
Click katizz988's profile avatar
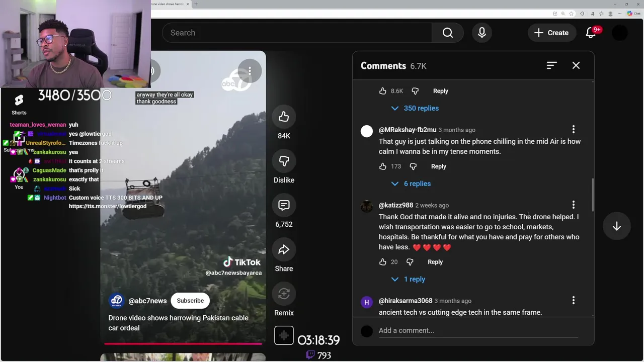coord(367,207)
